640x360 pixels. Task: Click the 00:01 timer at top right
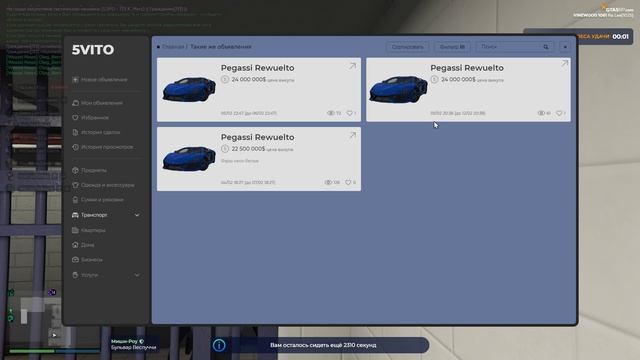(x=620, y=37)
